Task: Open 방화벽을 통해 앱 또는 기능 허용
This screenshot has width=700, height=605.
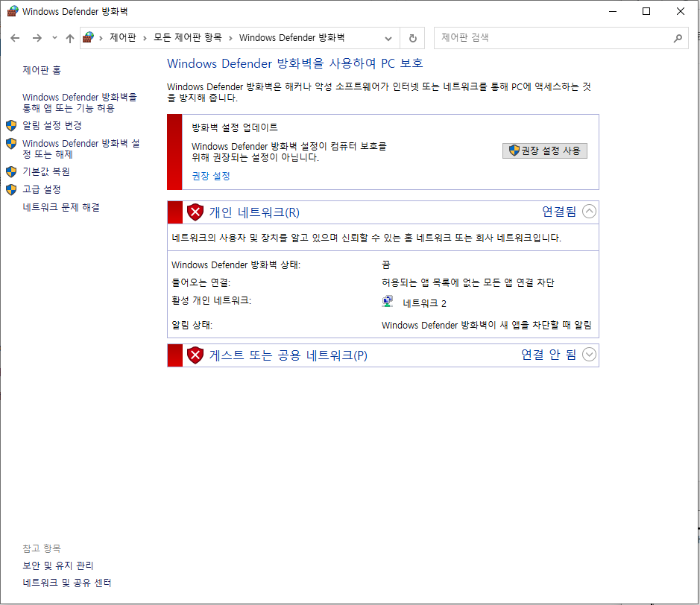Action: (80, 103)
